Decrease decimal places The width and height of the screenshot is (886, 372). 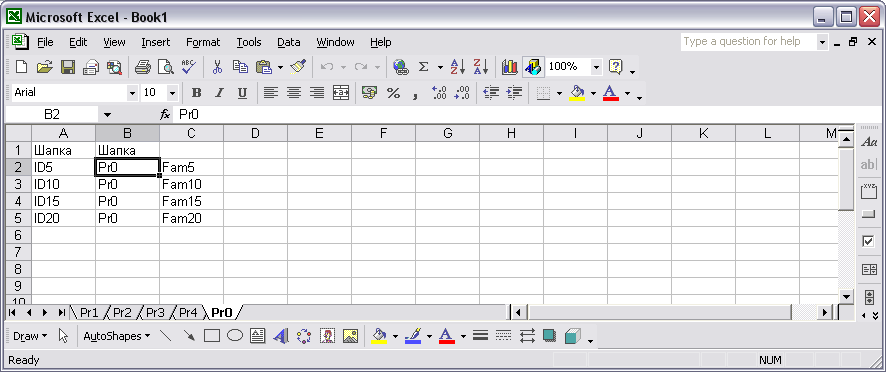(x=462, y=93)
